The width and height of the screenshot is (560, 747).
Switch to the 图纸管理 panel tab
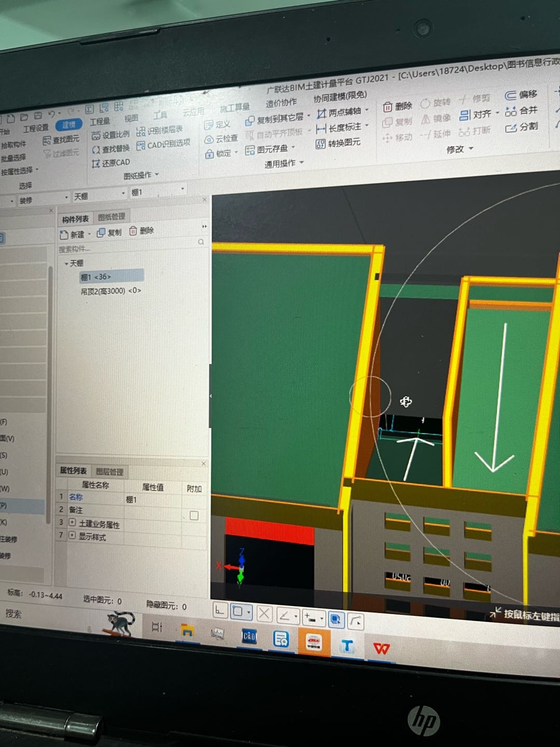111,217
